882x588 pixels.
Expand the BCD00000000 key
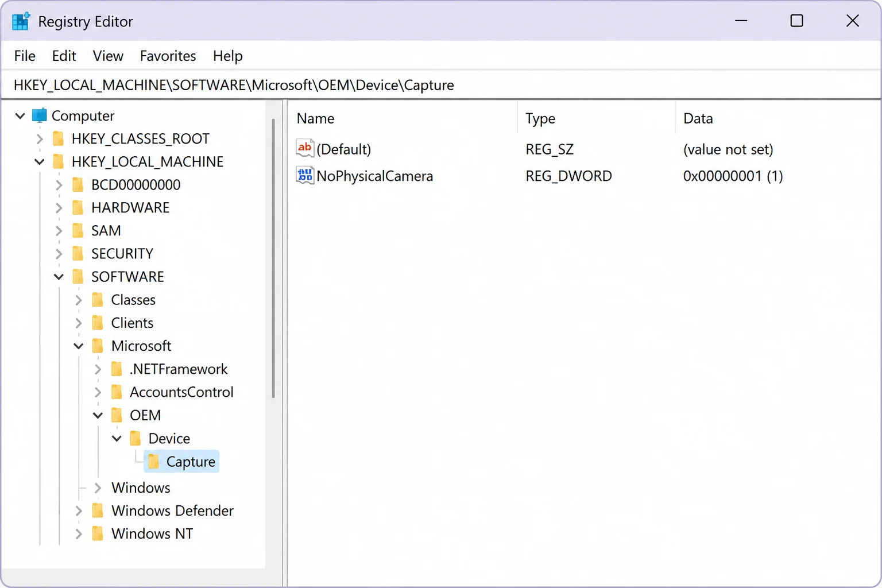pos(59,184)
